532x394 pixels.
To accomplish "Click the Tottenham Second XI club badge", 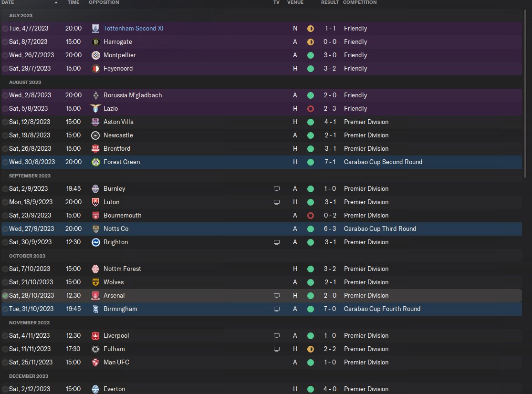I will click(95, 29).
